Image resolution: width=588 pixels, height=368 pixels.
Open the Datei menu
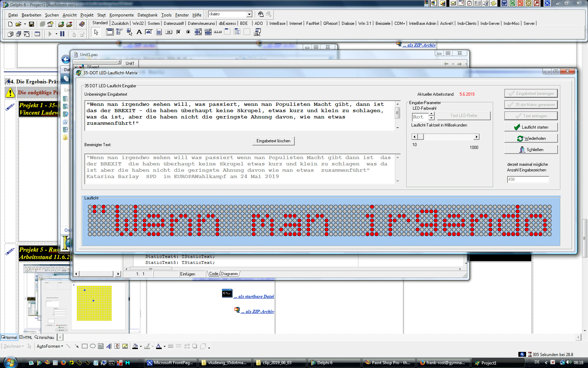[x=13, y=15]
